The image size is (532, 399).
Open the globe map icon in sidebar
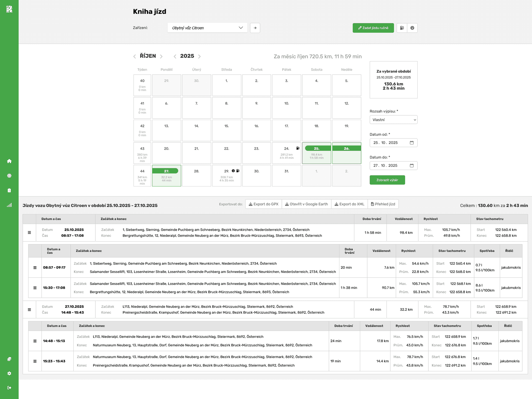9,176
